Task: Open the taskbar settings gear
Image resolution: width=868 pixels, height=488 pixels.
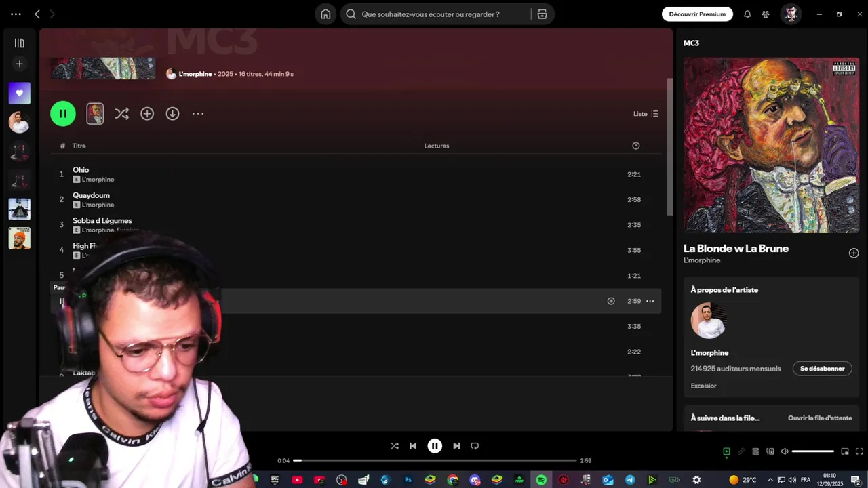Action: 696,480
